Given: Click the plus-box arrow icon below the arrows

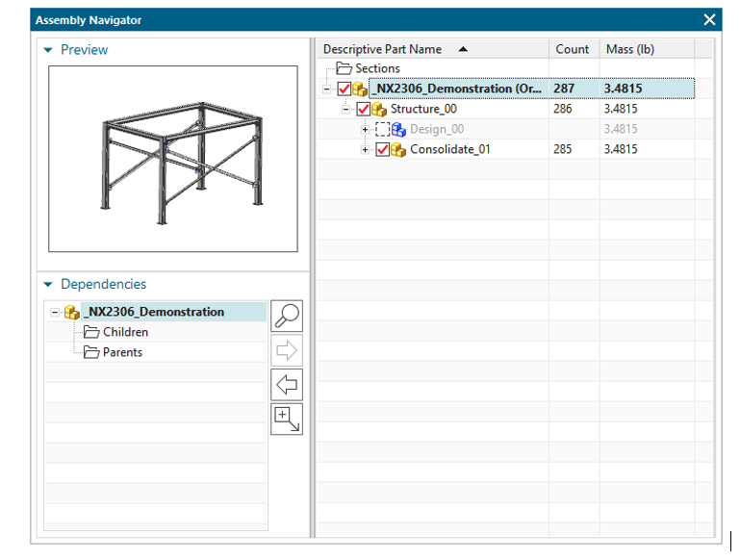Looking at the screenshot, I should pos(287,419).
